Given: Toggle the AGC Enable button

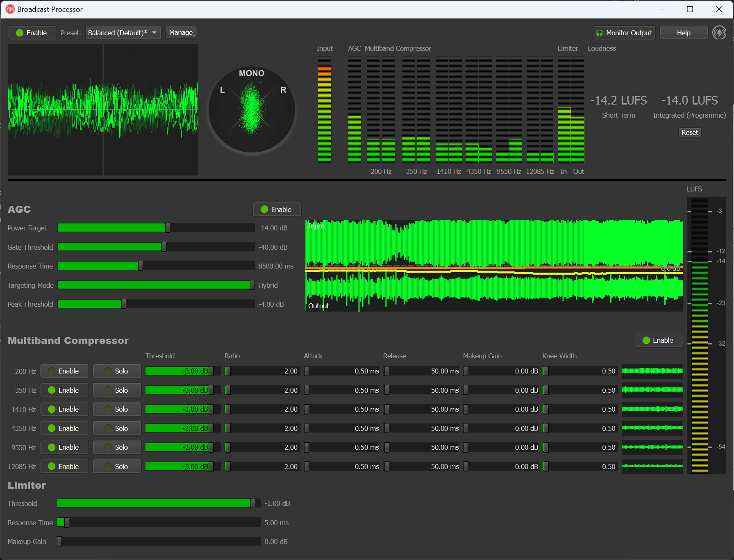Looking at the screenshot, I should point(277,209).
